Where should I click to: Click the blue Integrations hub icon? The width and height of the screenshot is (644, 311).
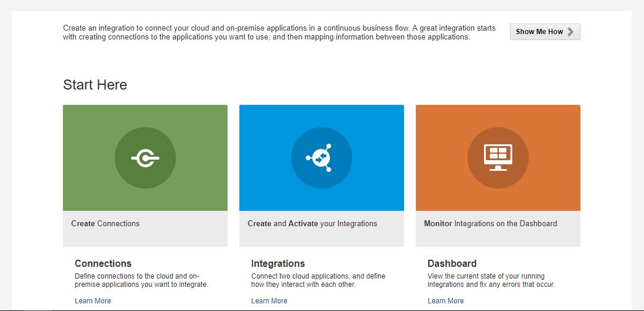click(321, 158)
